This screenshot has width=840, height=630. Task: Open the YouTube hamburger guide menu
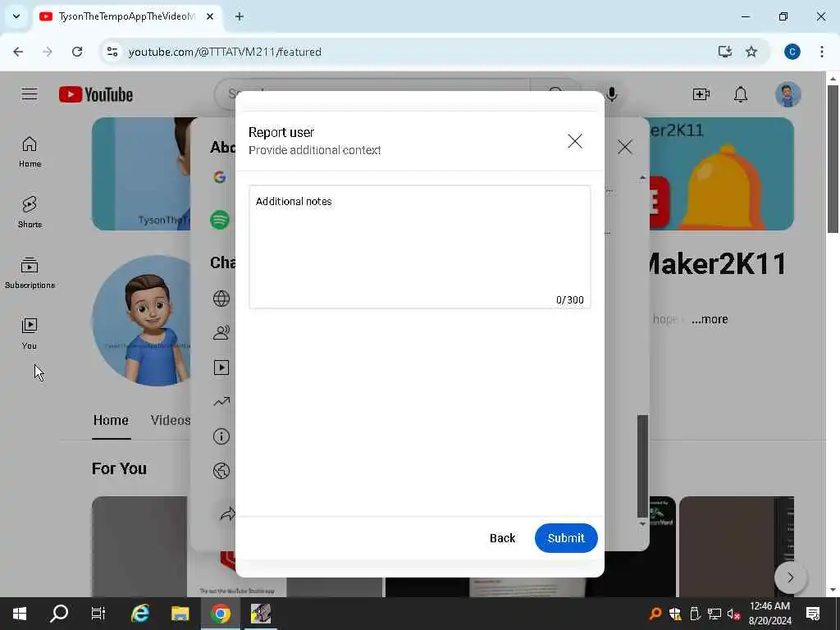click(x=30, y=94)
